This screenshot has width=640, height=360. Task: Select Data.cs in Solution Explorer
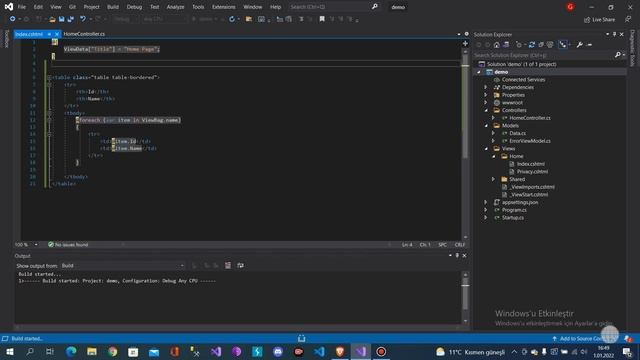point(517,133)
